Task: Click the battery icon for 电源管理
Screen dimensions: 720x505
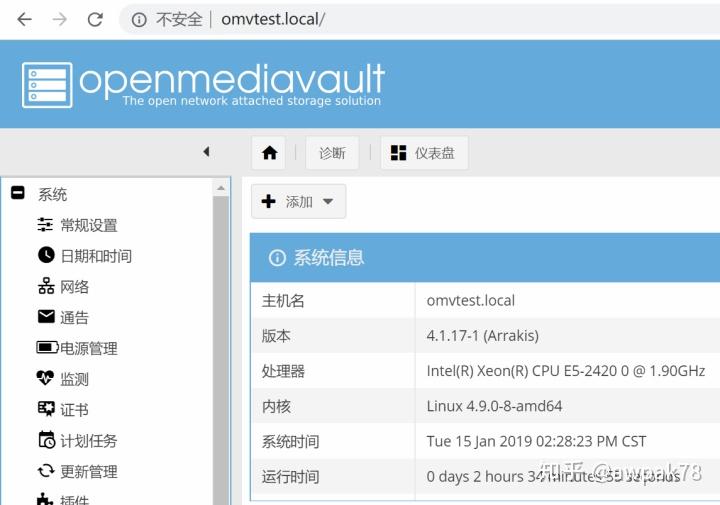Action: 47,348
